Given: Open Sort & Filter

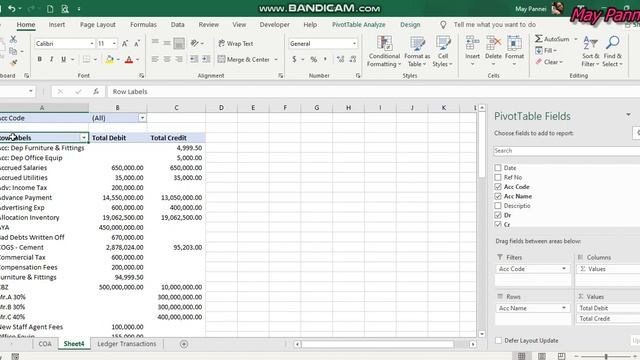Looking at the screenshot, I should (x=591, y=51).
